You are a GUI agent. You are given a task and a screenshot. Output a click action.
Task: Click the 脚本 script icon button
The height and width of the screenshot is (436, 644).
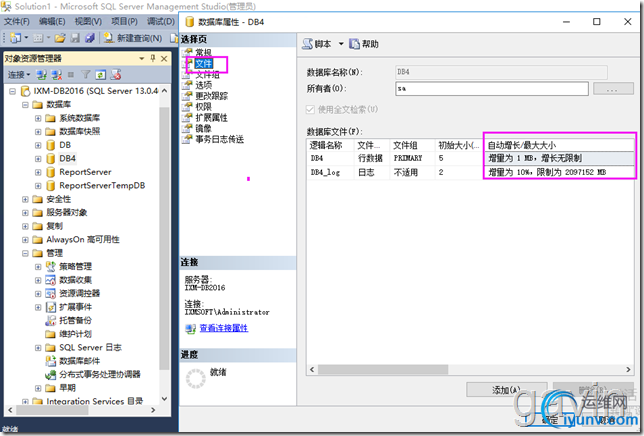317,44
